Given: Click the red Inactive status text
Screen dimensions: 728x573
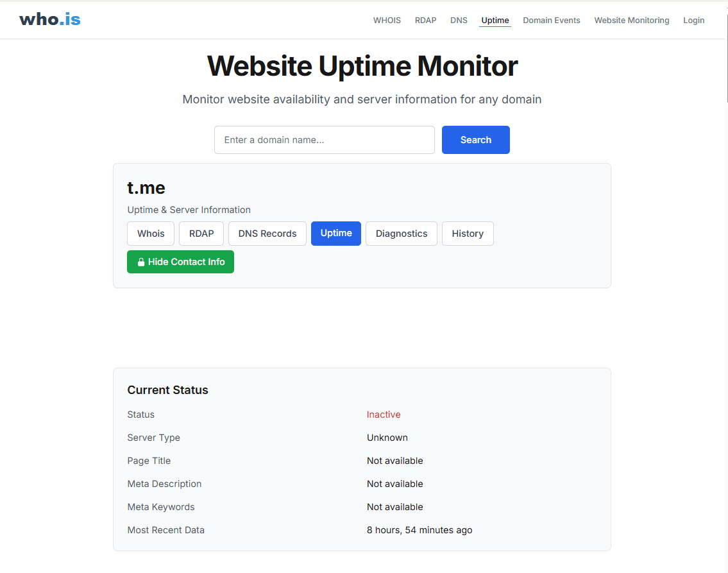Looking at the screenshot, I should click(x=384, y=415).
